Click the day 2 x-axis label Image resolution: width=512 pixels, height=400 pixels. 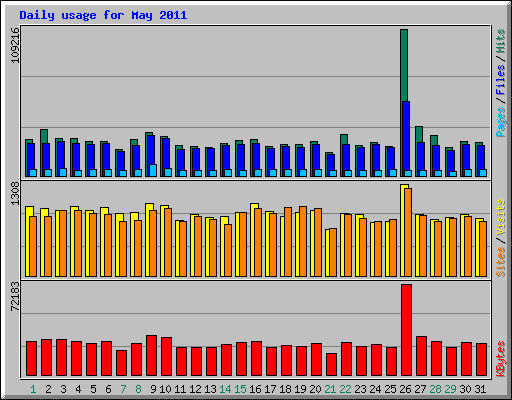pos(48,389)
